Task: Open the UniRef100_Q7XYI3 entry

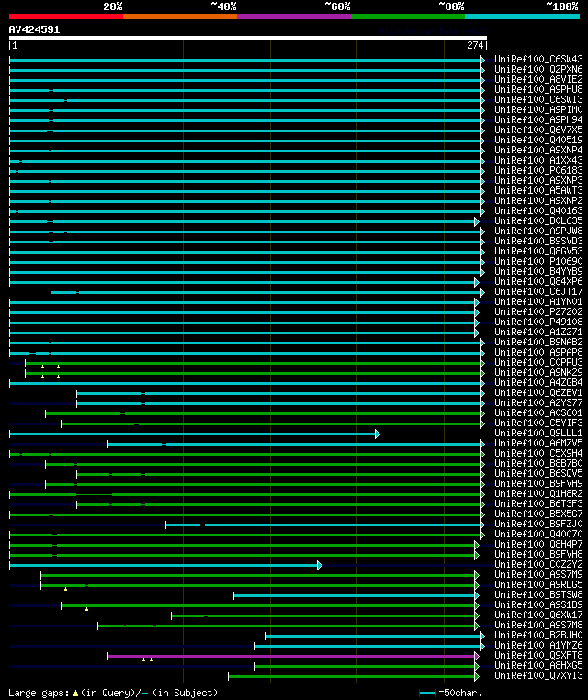Action: [x=538, y=675]
